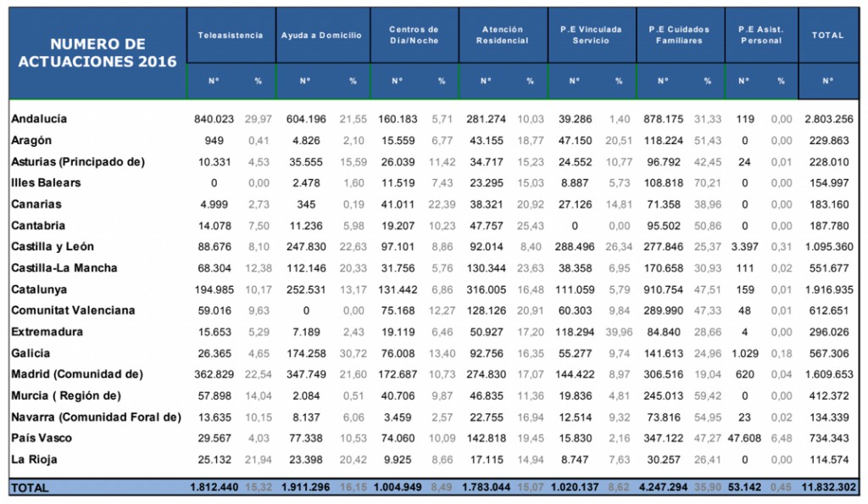The width and height of the screenshot is (868, 504).
Task: Click Navarra Centros de Día value 3.459
Action: tap(398, 417)
